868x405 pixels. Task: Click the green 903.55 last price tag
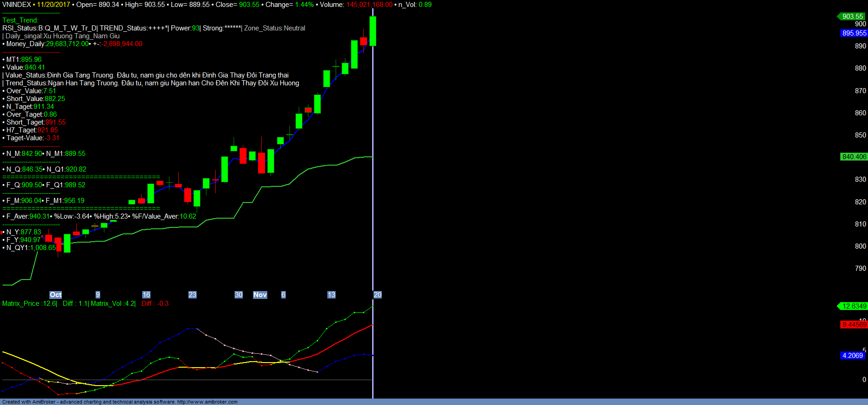(x=852, y=17)
